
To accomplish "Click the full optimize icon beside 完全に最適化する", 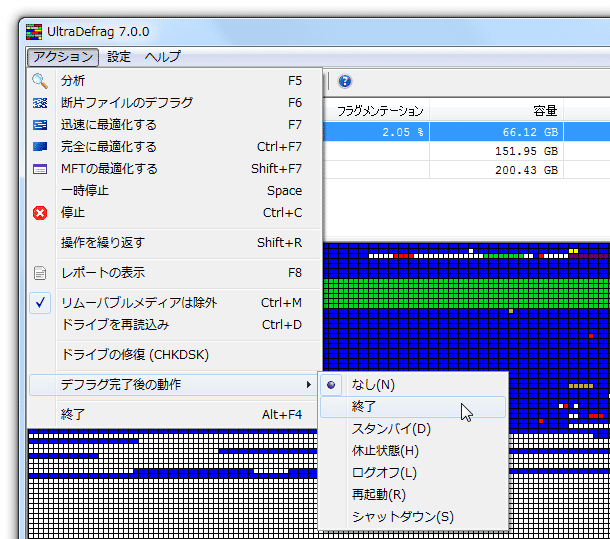I will pos(40,147).
